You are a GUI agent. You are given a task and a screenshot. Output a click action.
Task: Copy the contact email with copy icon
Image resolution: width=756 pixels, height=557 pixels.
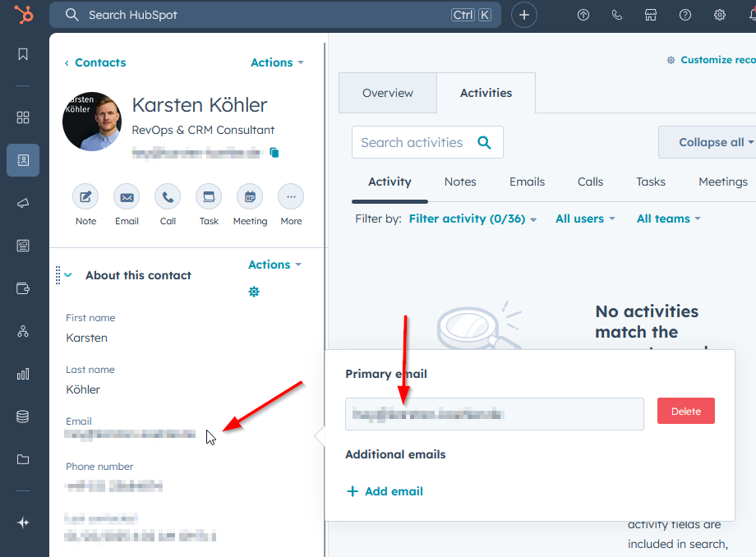(274, 153)
